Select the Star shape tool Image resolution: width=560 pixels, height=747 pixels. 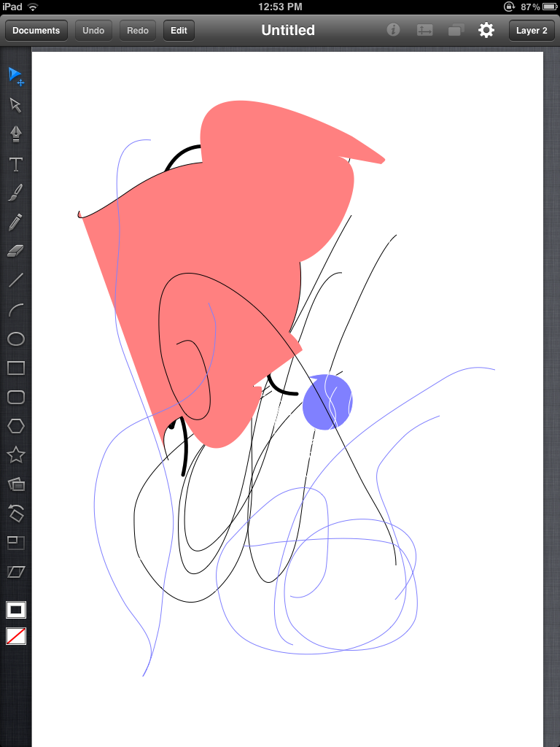(15, 455)
